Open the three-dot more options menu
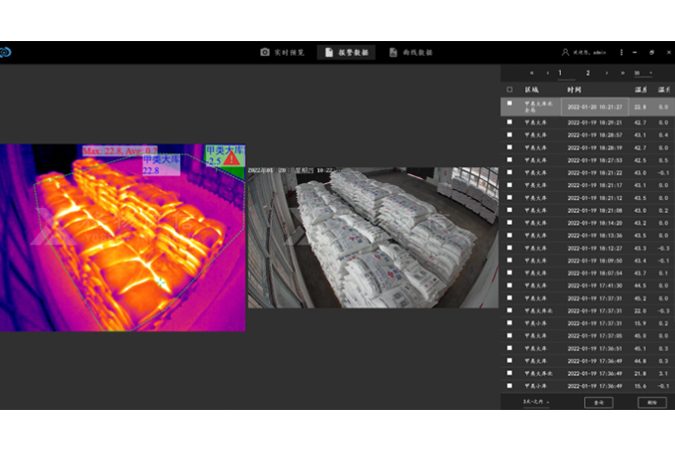 622,52
